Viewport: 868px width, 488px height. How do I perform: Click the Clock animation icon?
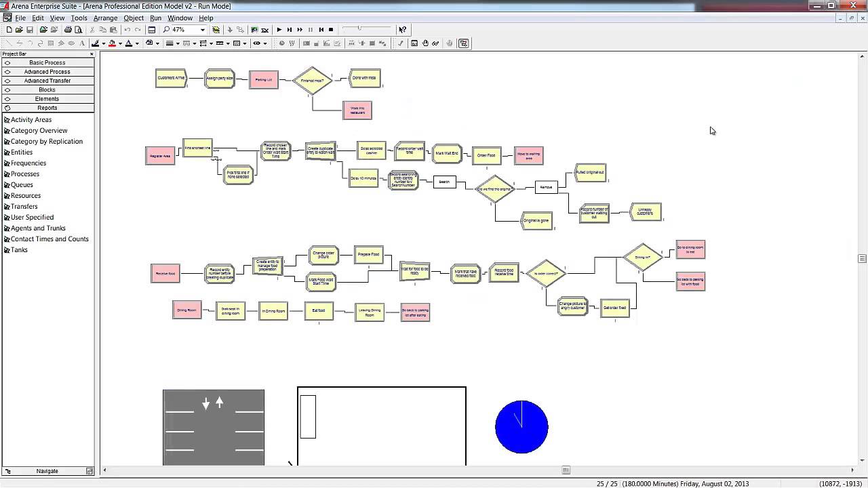point(281,43)
